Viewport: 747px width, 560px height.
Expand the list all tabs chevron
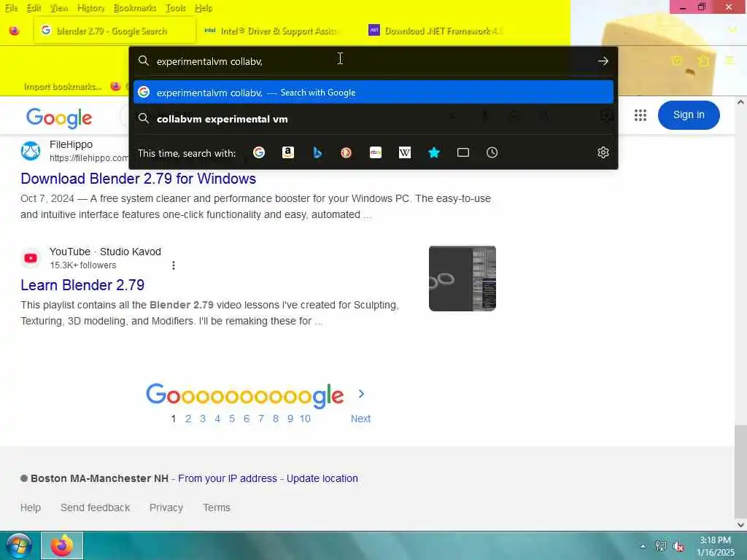(732, 31)
